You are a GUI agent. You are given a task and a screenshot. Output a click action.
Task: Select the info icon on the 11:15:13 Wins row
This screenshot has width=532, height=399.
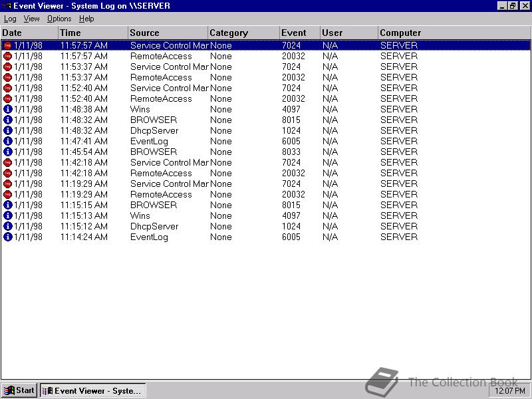point(7,215)
